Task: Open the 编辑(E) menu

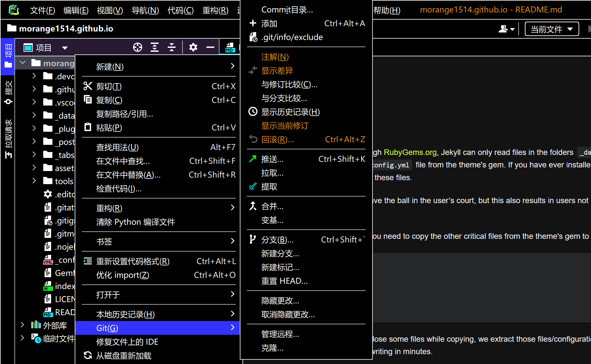Action: point(76,10)
